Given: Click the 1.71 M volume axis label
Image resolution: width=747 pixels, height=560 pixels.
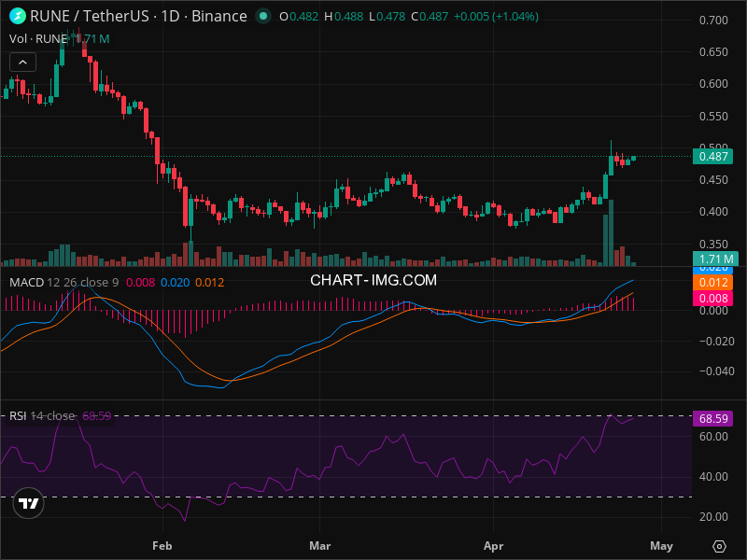Looking at the screenshot, I should (x=715, y=259).
